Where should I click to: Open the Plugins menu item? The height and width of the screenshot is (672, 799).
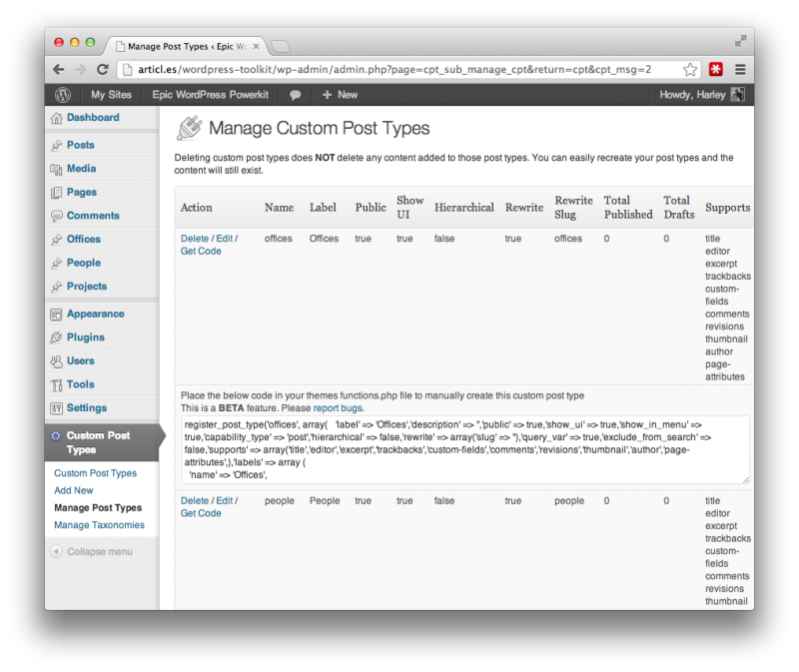click(86, 337)
